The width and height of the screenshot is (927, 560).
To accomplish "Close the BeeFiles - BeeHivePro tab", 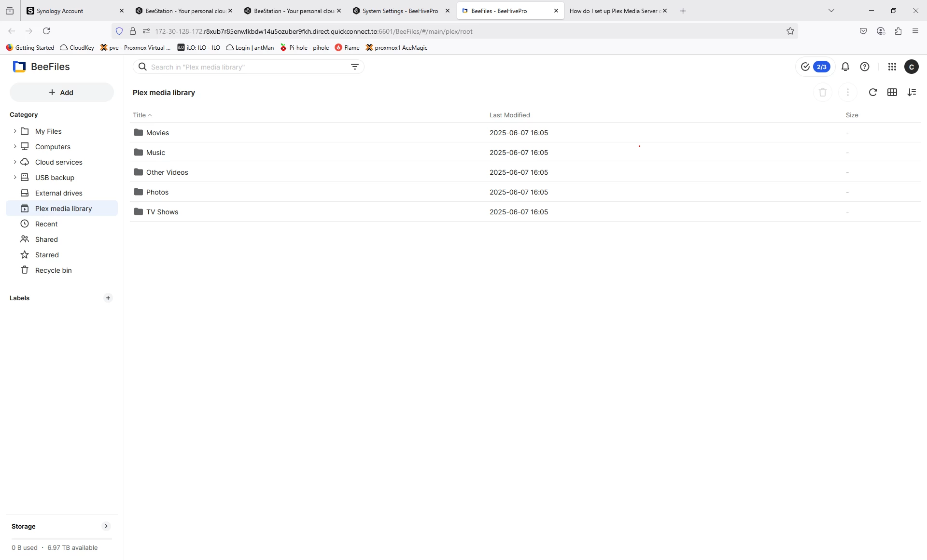I will (556, 11).
